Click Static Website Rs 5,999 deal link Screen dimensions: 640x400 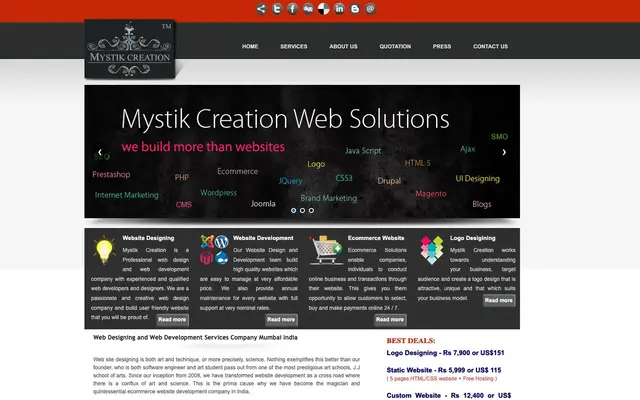(x=444, y=370)
